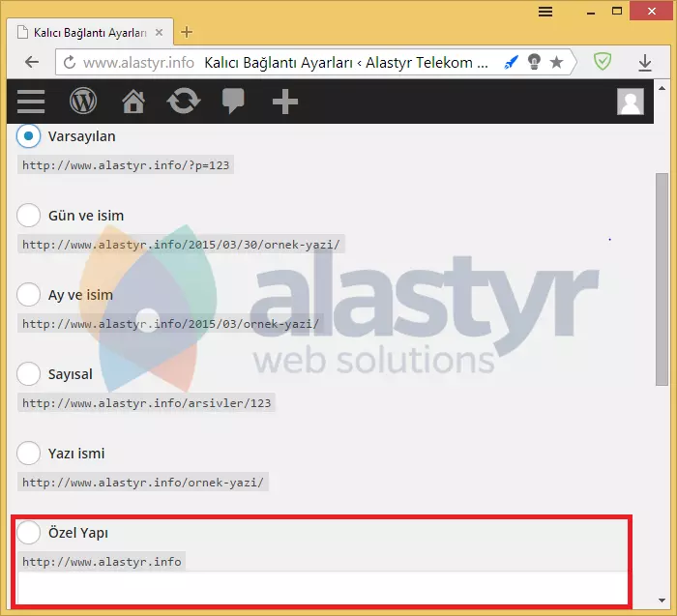Select the Gün ve isim radio button
The image size is (677, 616).
coord(28,215)
